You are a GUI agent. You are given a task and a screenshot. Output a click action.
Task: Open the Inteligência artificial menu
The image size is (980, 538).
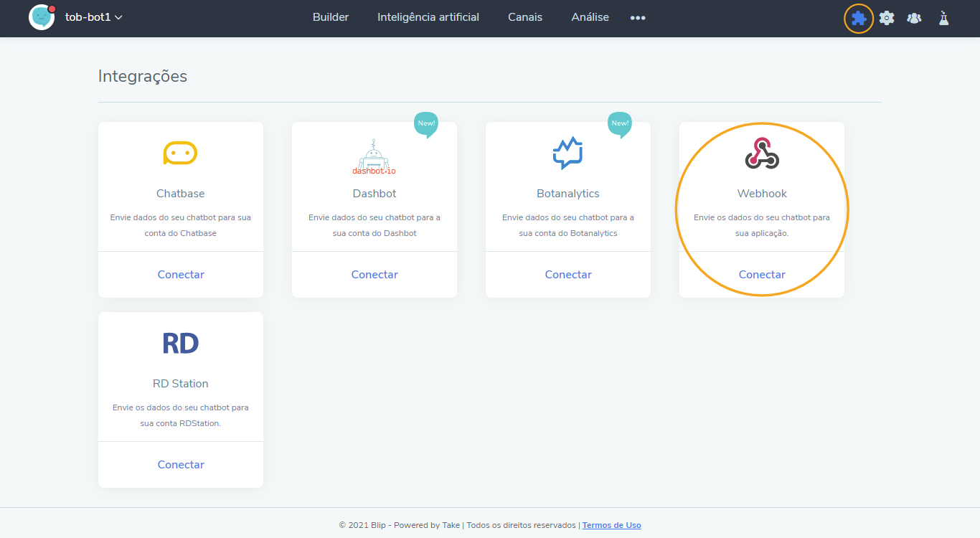pyautogui.click(x=428, y=17)
